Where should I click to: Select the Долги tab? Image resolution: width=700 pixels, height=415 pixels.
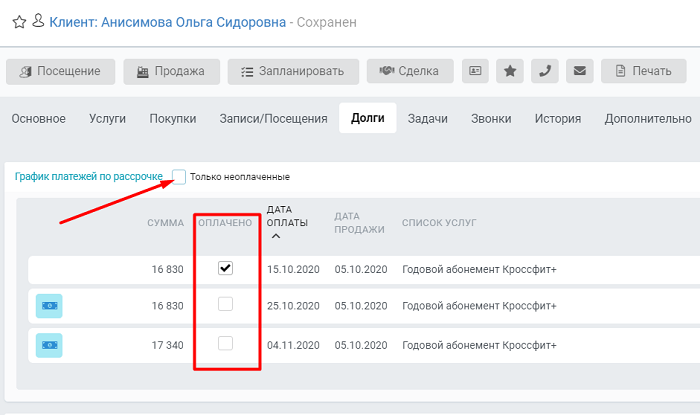pyautogui.click(x=367, y=118)
